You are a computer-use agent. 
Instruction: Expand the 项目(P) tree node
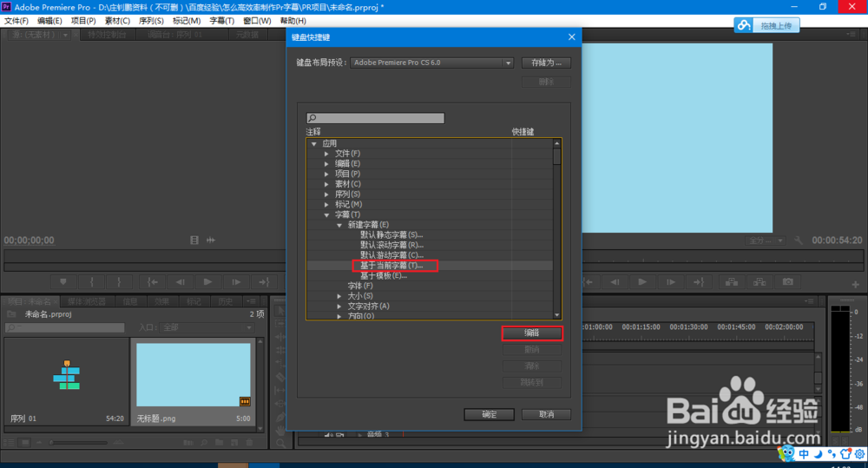pyautogui.click(x=326, y=174)
